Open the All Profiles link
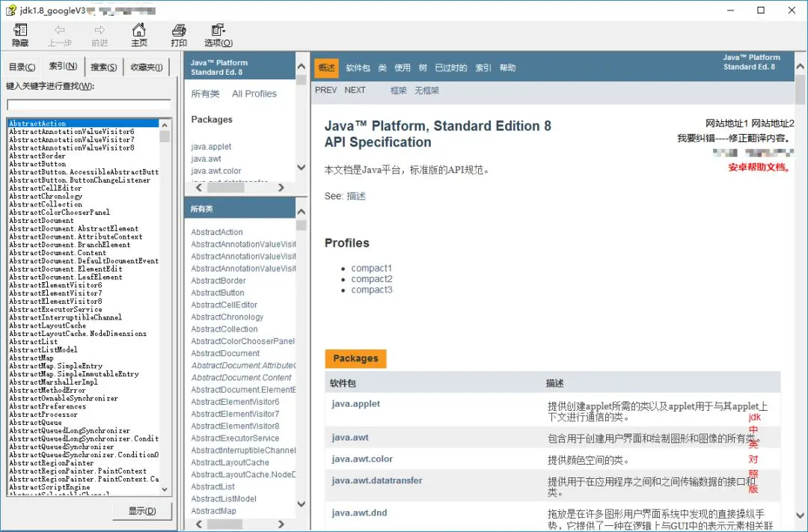The image size is (808, 532). coord(254,94)
